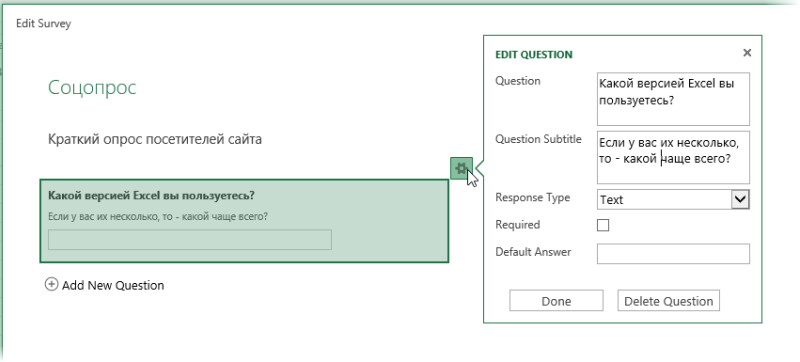Click the Delete Question button

(x=668, y=301)
